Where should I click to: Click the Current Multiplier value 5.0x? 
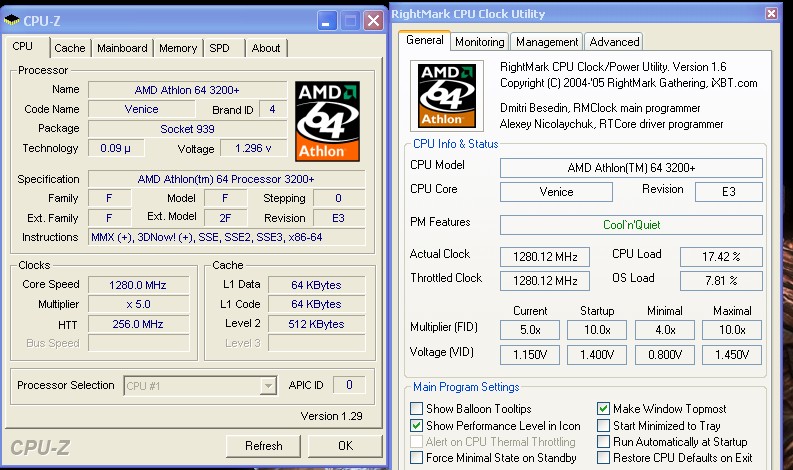[530, 330]
